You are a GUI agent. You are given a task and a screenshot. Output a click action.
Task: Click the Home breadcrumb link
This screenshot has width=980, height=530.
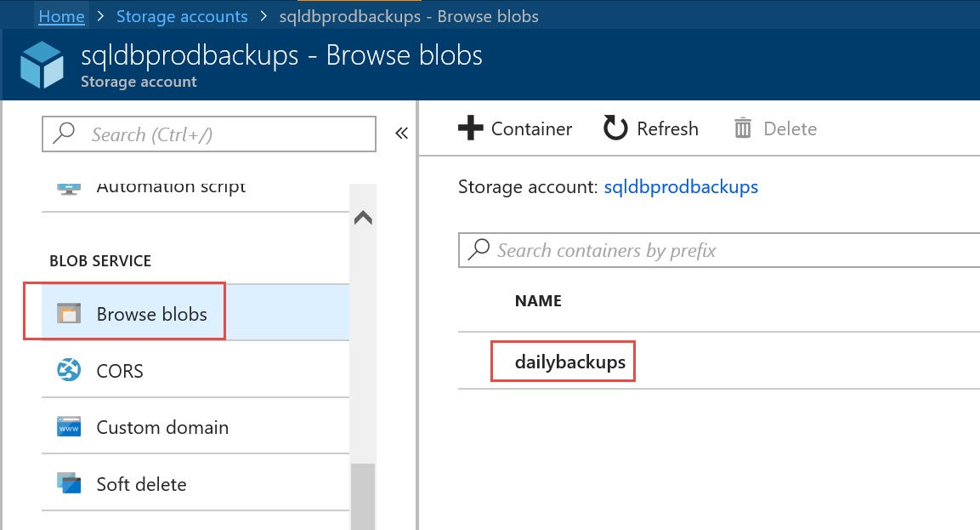(61, 16)
